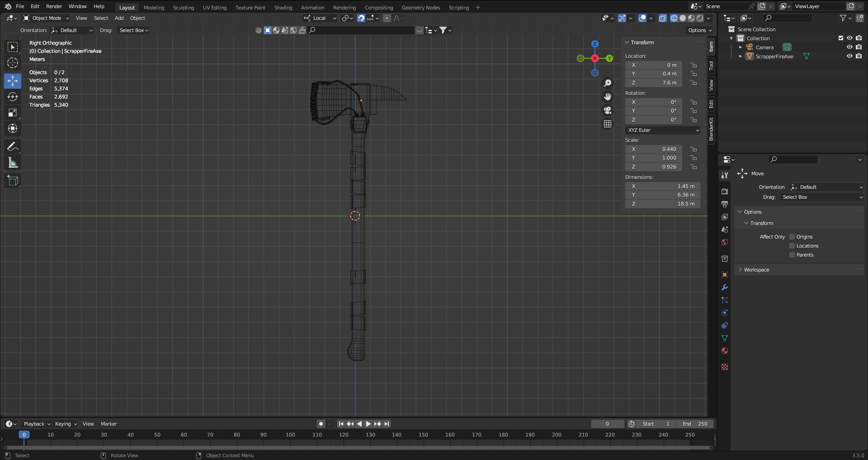The width and height of the screenshot is (868, 460).
Task: Click the Options button in viewport header
Action: pyautogui.click(x=700, y=30)
